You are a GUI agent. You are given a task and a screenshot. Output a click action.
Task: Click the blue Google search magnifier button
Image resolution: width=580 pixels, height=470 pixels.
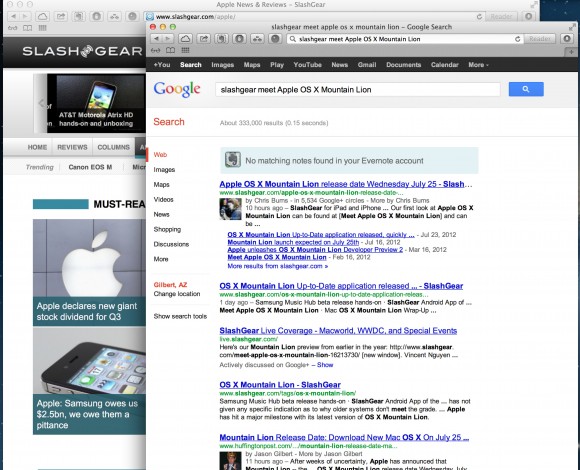pyautogui.click(x=526, y=89)
